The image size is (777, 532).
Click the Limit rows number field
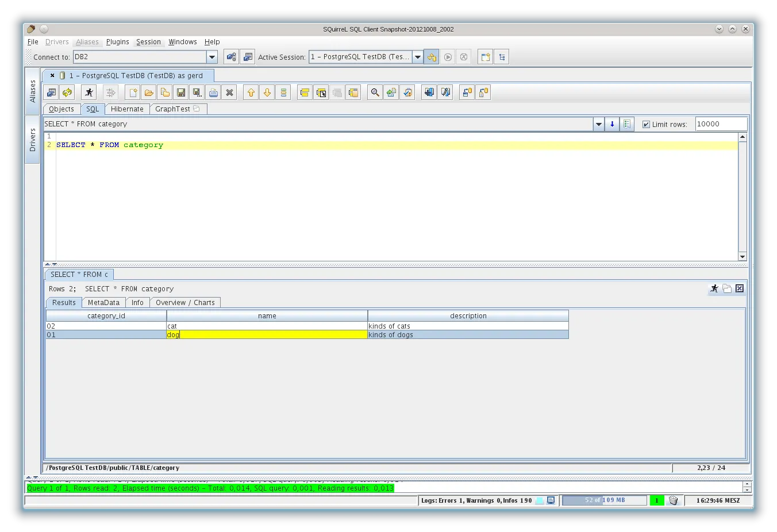tap(721, 124)
